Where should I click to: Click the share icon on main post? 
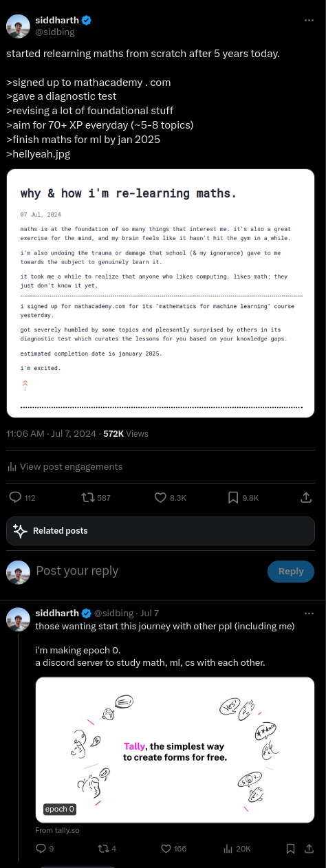coord(307,497)
